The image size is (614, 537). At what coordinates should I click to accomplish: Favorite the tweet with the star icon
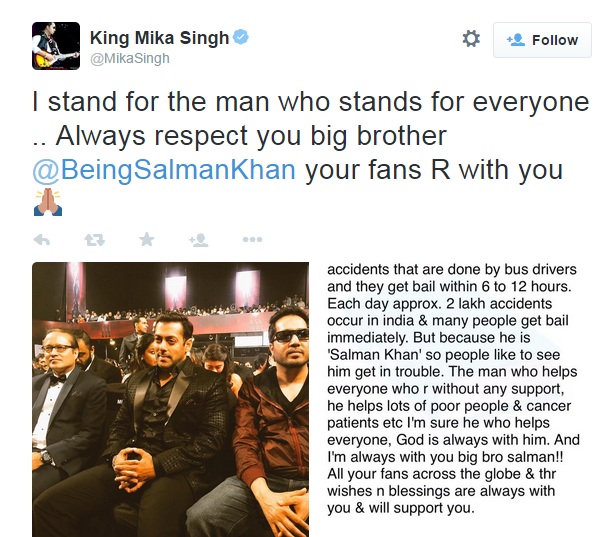tap(147, 240)
